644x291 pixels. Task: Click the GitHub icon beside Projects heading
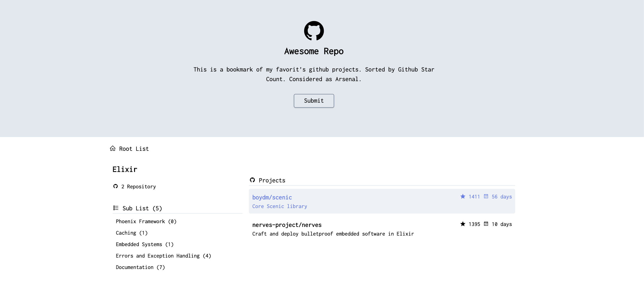[252, 180]
